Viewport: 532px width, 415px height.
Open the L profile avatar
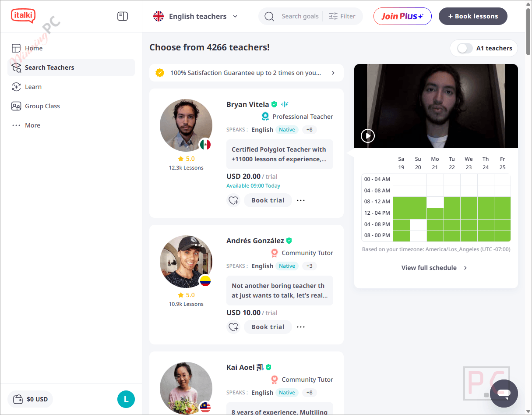tap(126, 399)
